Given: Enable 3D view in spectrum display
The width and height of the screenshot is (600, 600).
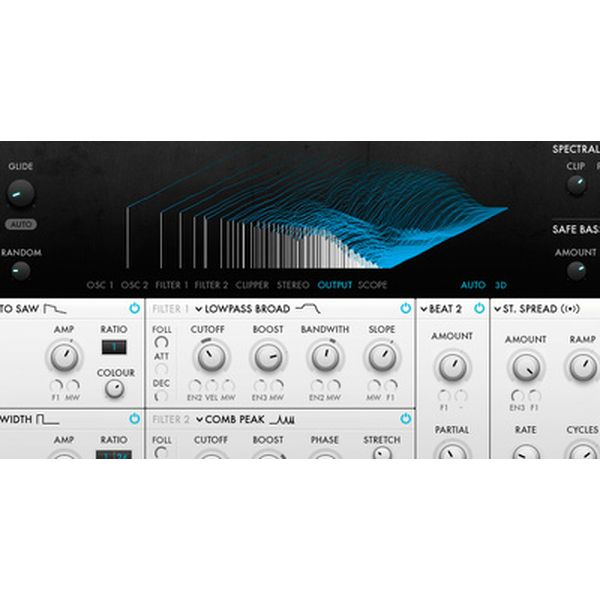Looking at the screenshot, I should pyautogui.click(x=501, y=285).
